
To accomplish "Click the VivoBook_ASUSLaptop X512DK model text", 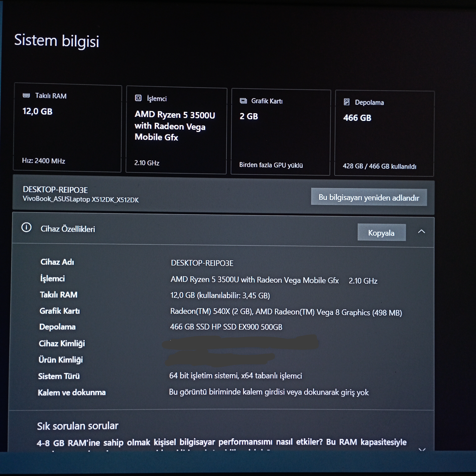I will [81, 199].
